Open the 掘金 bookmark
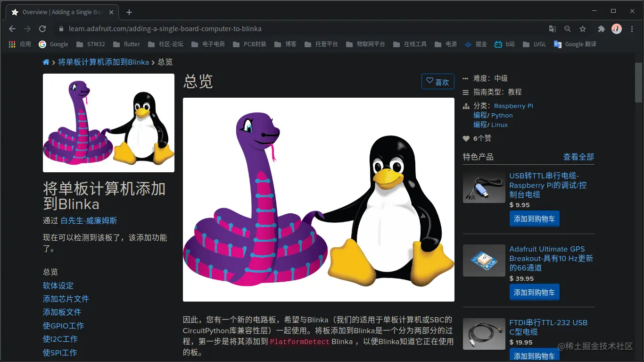This screenshot has width=644, height=362. (476, 44)
